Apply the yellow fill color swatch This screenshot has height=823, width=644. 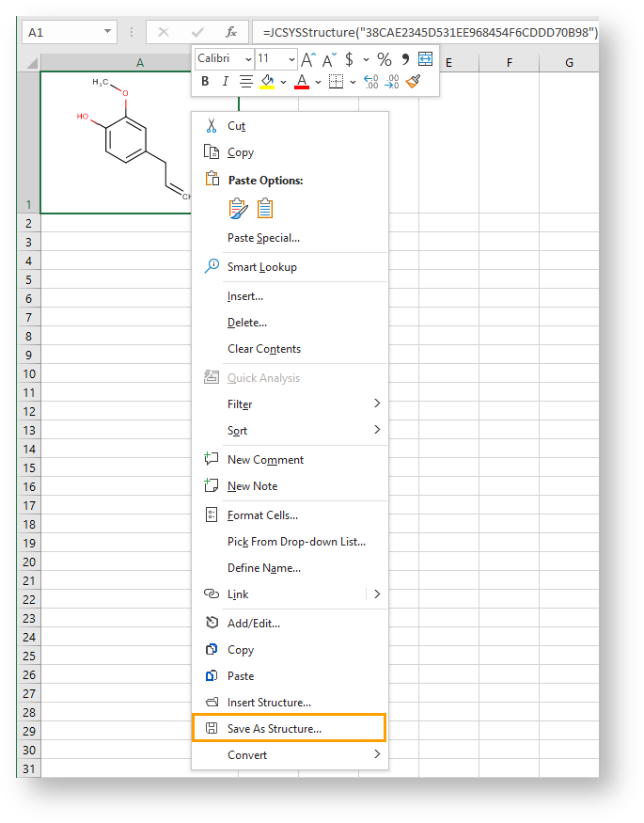(x=267, y=82)
